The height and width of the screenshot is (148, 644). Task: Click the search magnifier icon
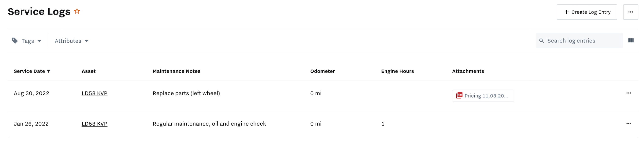pyautogui.click(x=541, y=41)
